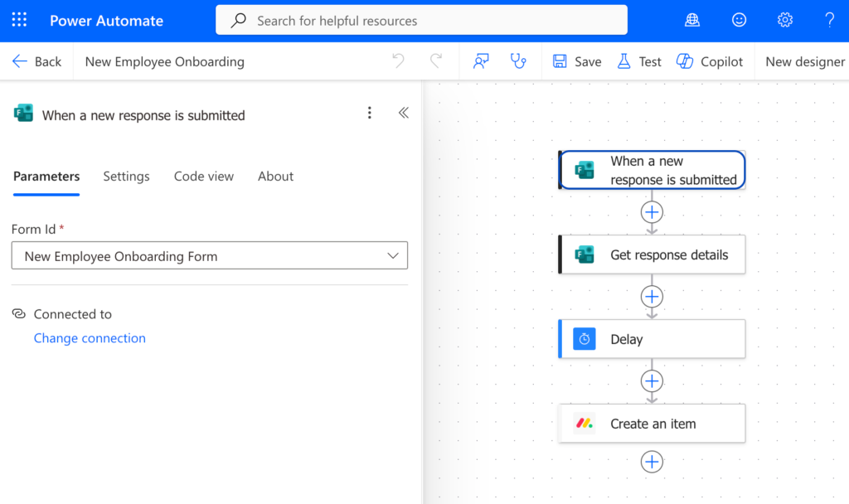
Task: Click the Connected to text
Action: [x=73, y=314]
